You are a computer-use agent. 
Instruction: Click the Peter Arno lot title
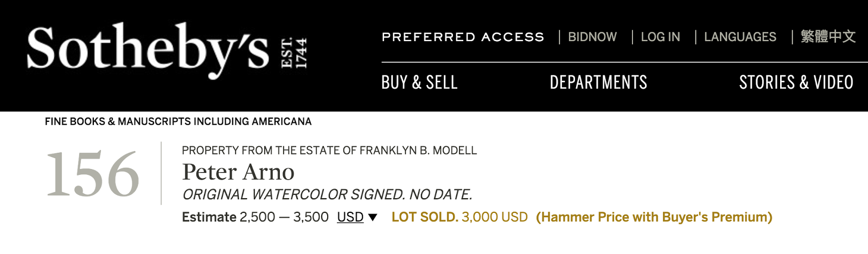(238, 172)
